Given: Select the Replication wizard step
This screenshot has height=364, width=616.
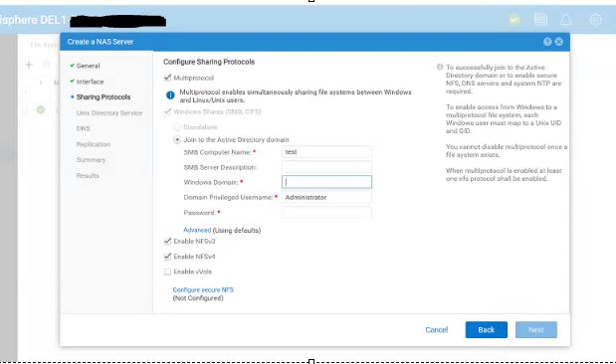Looking at the screenshot, I should (x=94, y=144).
